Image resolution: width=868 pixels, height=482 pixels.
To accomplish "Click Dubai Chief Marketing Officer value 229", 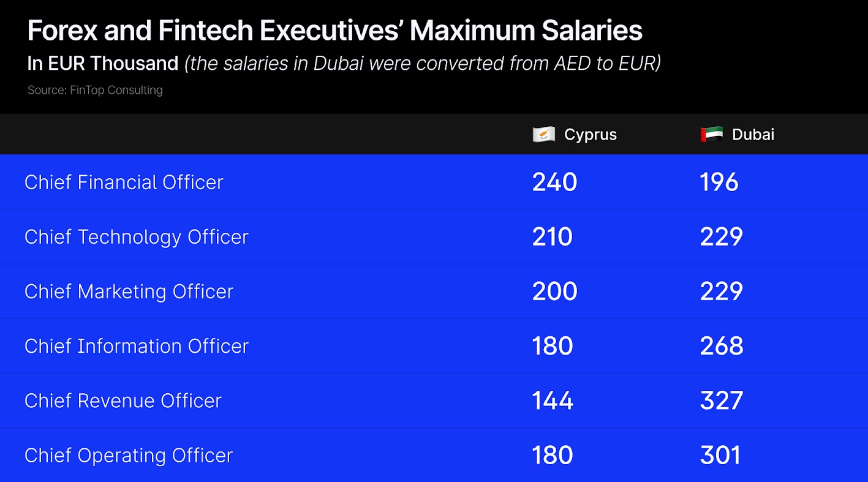I will coord(721,292).
